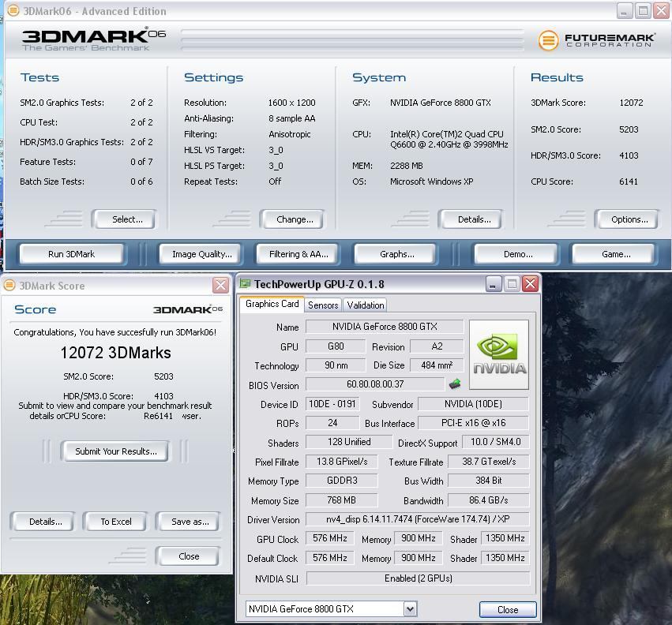Click the Die Size 484 mm² field

tap(436, 365)
